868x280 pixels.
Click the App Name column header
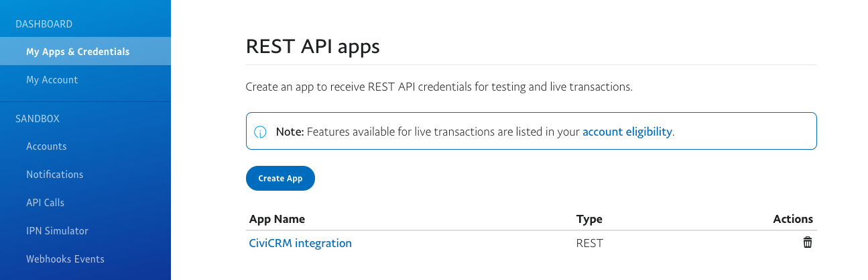pyautogui.click(x=277, y=219)
